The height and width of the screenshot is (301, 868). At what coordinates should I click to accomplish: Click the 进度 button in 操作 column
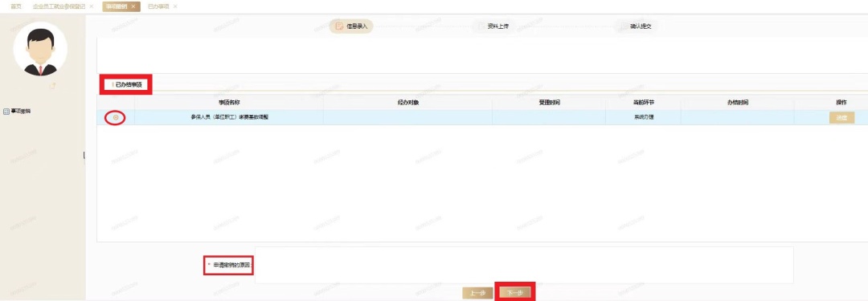[841, 117]
